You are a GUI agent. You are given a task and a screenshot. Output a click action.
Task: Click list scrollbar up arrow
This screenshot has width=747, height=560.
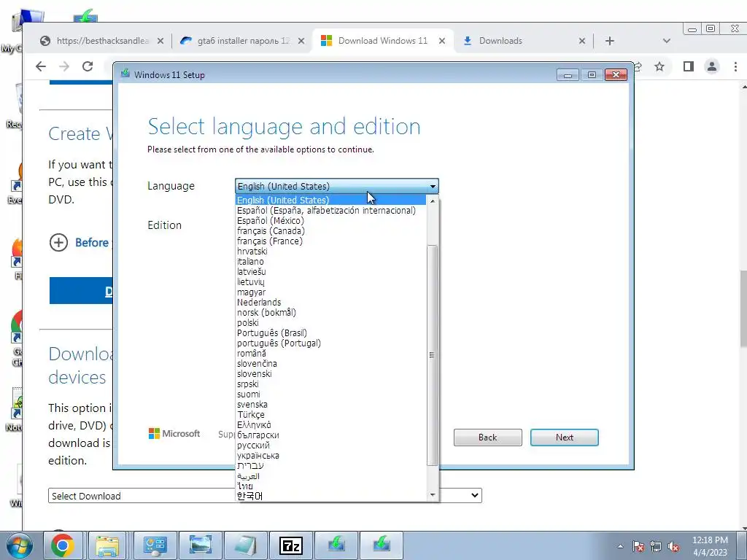coord(432,201)
